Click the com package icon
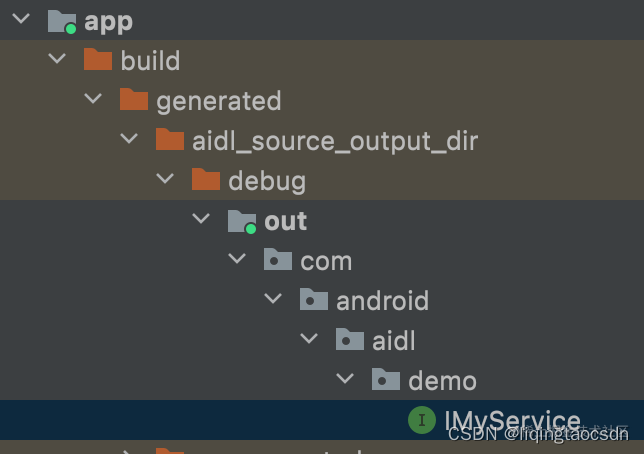The image size is (644, 454). (278, 259)
